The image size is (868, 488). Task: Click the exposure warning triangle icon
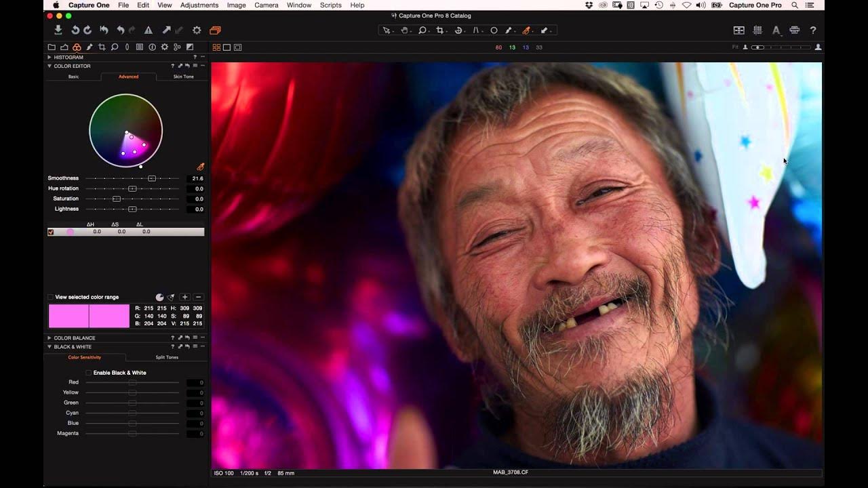pyautogui.click(x=148, y=30)
